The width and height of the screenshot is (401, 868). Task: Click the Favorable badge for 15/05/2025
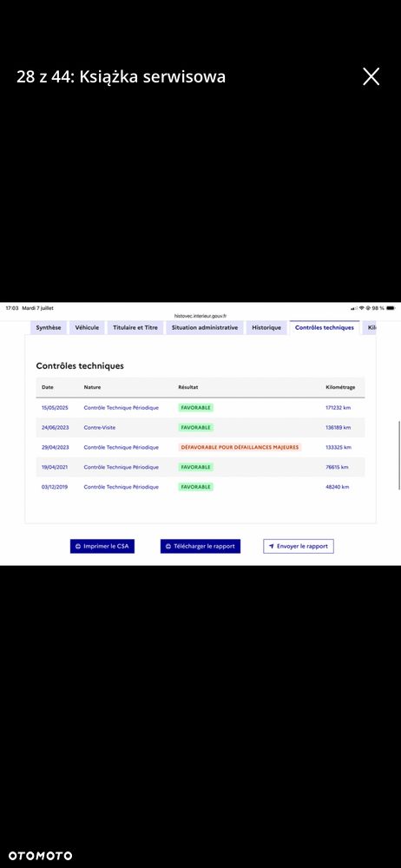[195, 407]
